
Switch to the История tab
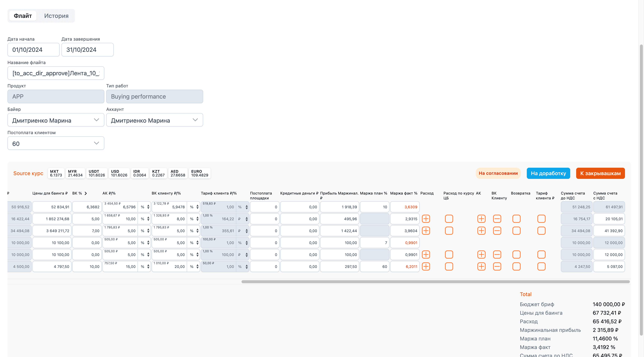pos(56,16)
